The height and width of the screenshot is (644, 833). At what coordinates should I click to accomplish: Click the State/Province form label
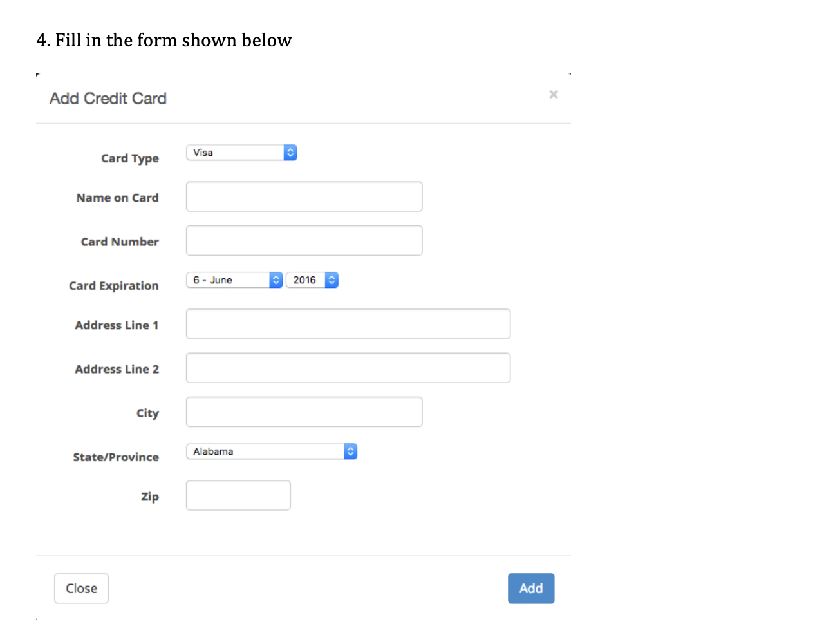tap(116, 457)
